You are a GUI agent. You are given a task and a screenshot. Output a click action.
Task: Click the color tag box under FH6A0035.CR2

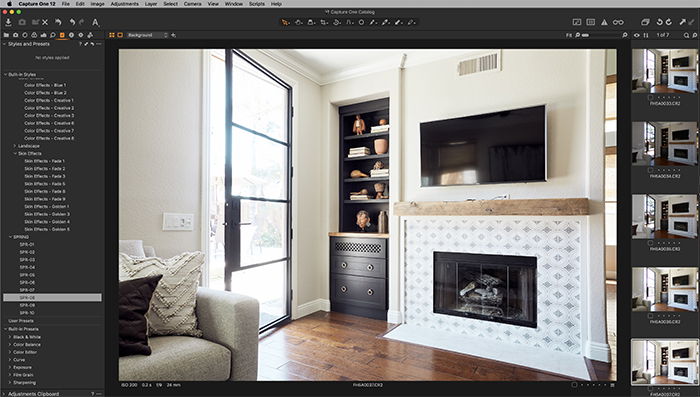(x=650, y=242)
